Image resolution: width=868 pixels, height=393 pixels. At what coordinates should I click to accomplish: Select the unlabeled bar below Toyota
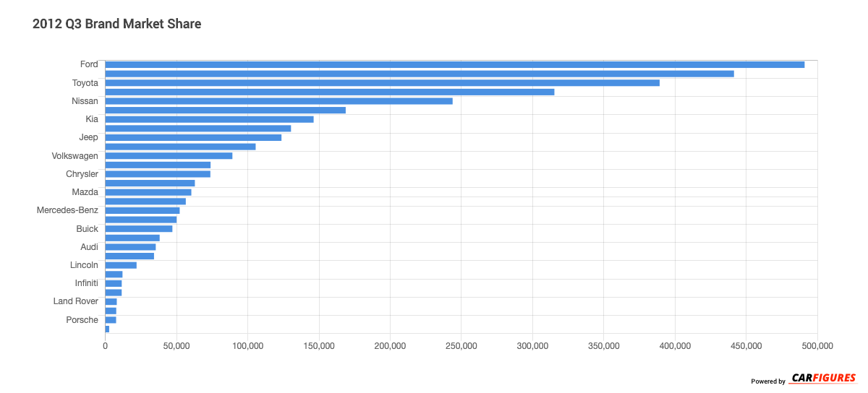tap(330, 92)
